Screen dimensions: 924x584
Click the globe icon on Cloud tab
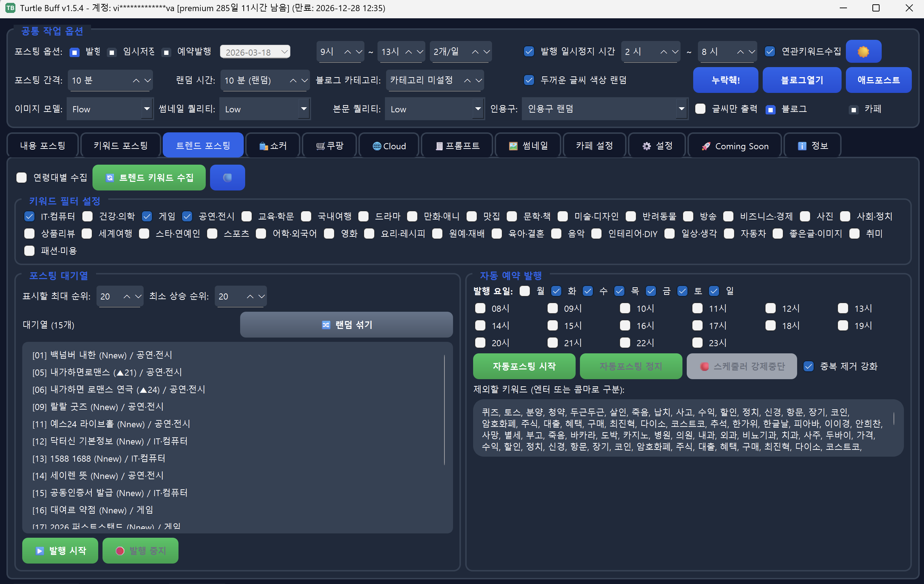(x=376, y=146)
